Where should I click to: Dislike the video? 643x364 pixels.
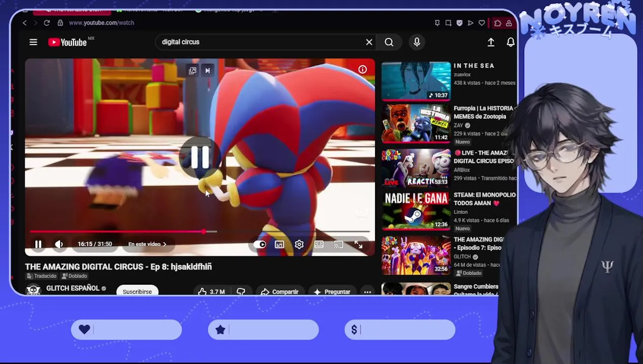241,292
